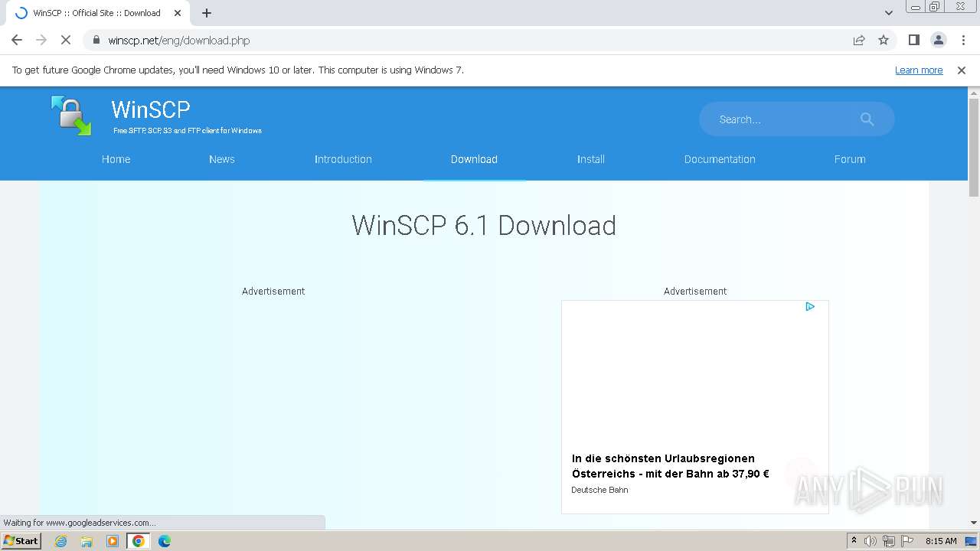Click the forward navigation arrow
This screenshot has width=980, height=551.
coord(41,41)
